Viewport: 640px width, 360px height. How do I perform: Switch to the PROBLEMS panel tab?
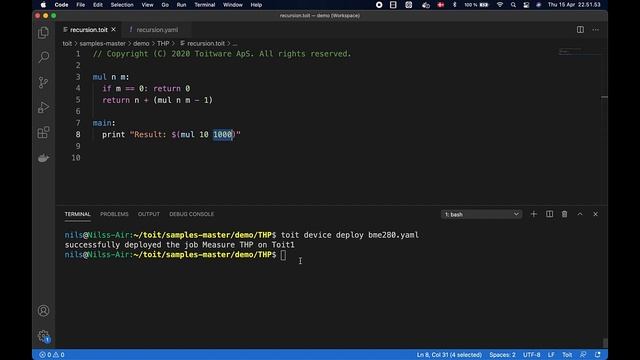pyautogui.click(x=114, y=214)
